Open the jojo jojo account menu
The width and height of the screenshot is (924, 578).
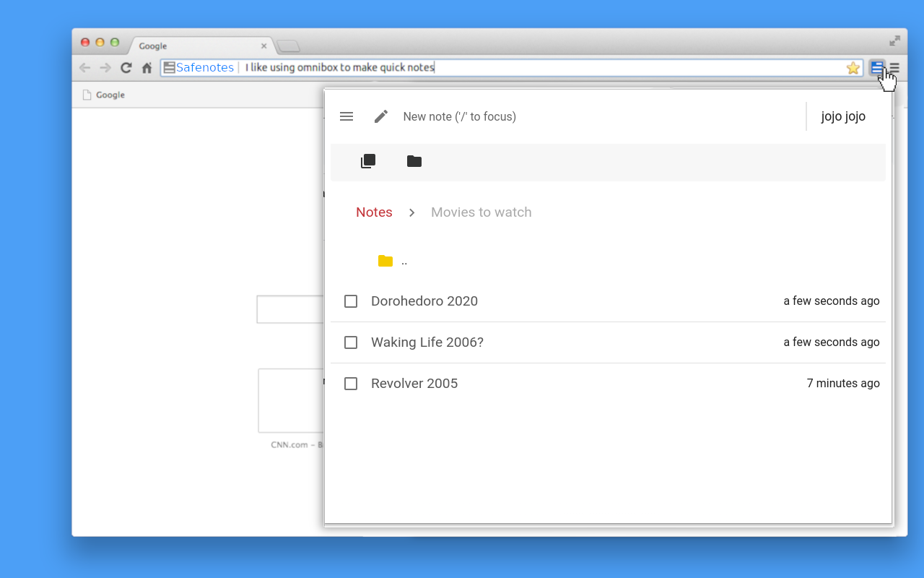pos(843,116)
